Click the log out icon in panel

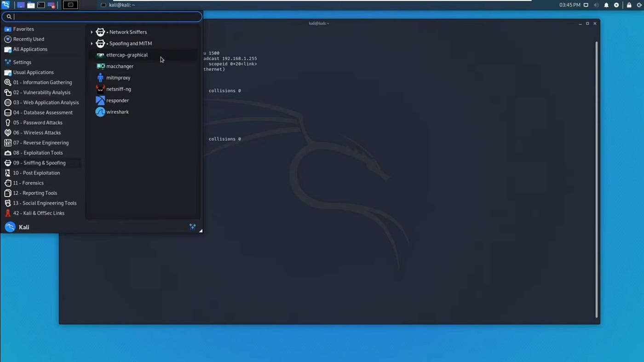coord(639,5)
